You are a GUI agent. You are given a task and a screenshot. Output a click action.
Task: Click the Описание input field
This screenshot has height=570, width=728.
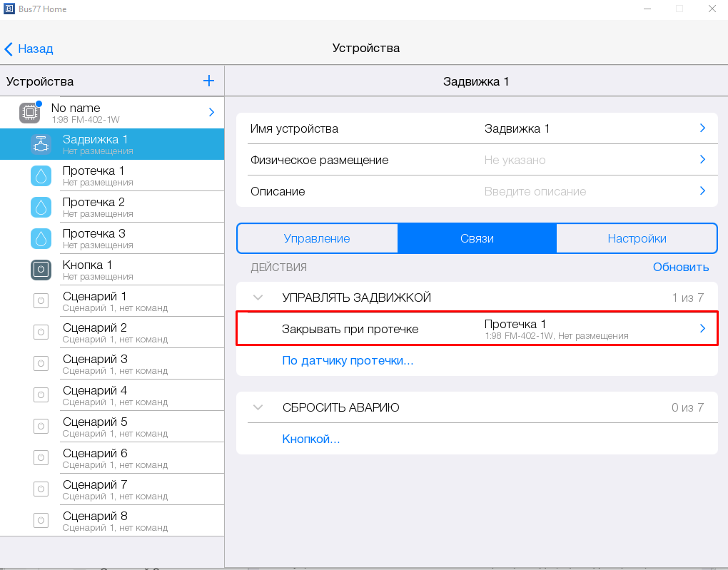tap(535, 191)
